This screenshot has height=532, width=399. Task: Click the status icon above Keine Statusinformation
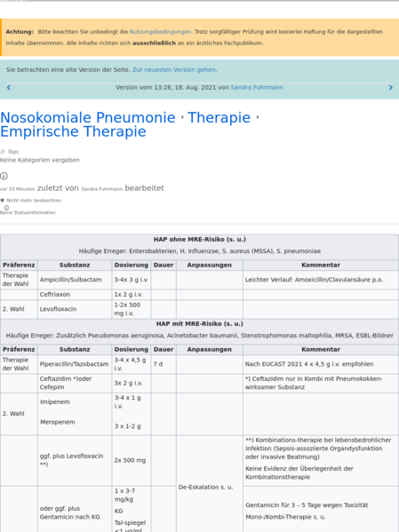coord(6,207)
